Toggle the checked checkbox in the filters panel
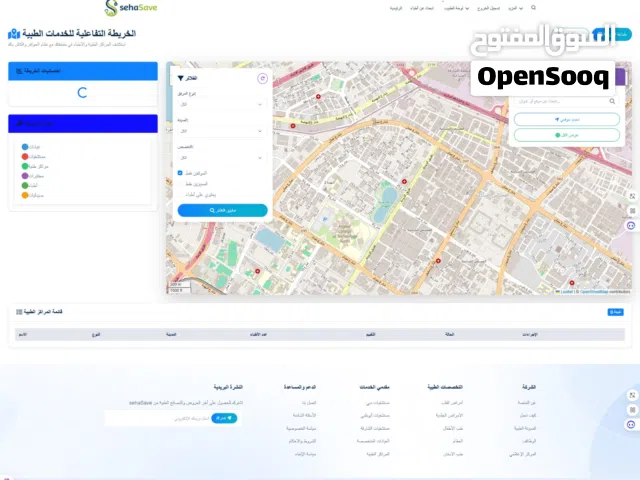Screen dimensions: 640x480 tap(180, 173)
